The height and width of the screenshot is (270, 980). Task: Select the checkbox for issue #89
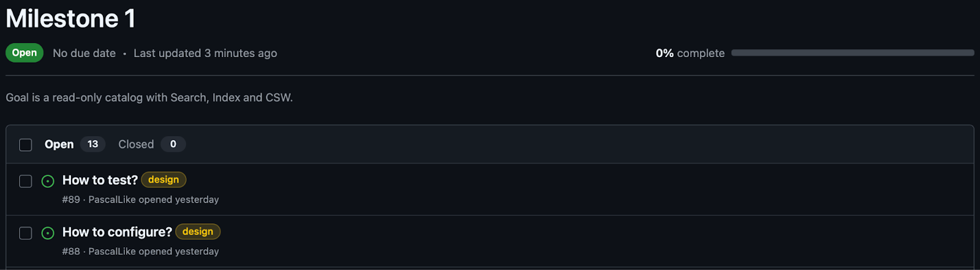[25, 181]
